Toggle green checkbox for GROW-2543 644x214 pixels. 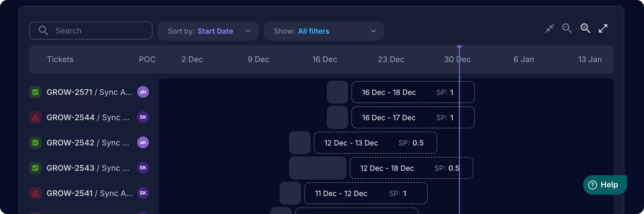click(x=35, y=168)
